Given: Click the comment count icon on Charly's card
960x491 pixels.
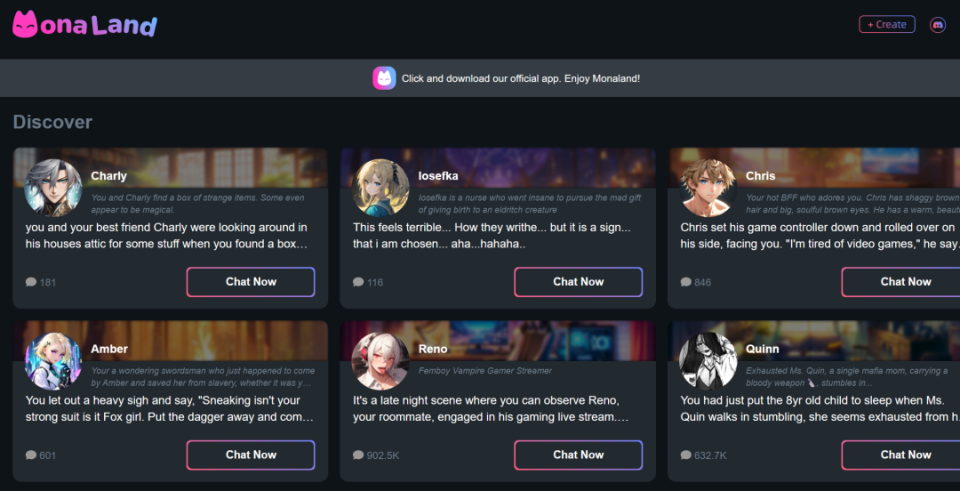Looking at the screenshot, I should coord(31,282).
